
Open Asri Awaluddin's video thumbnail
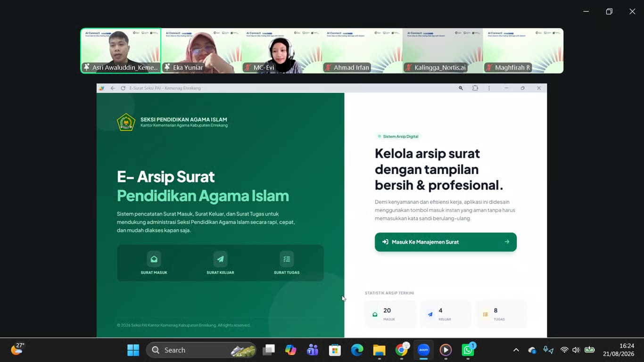click(121, 50)
